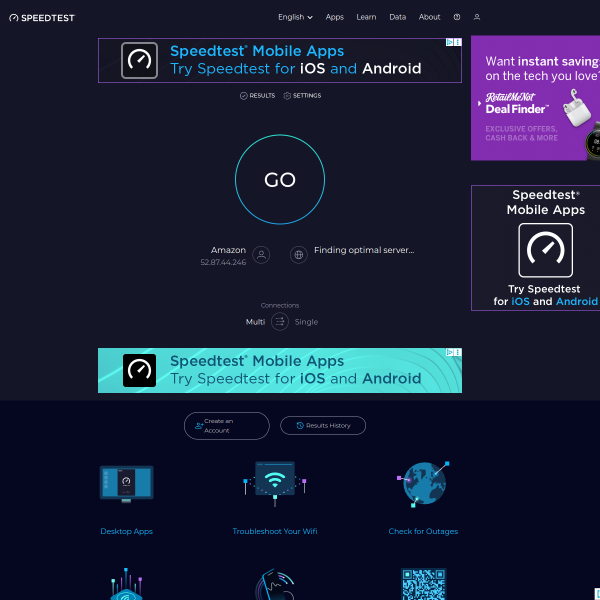The height and width of the screenshot is (600, 600).
Task: Click the globe server icon
Action: [298, 255]
